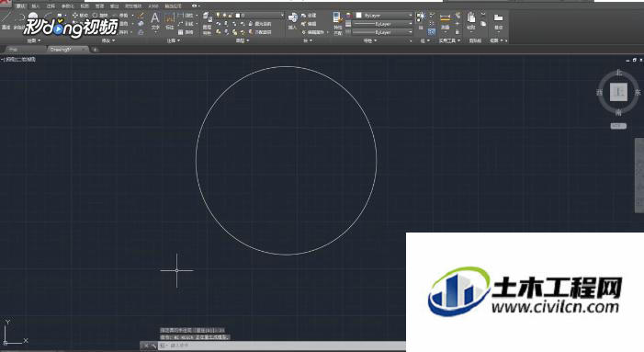
Task: Open the ByLayer linetype dropdown
Action: [382, 32]
